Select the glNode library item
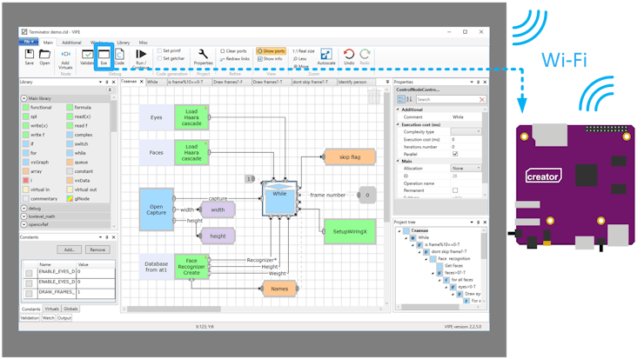Screen dimensions: 644x359 [x=78, y=198]
